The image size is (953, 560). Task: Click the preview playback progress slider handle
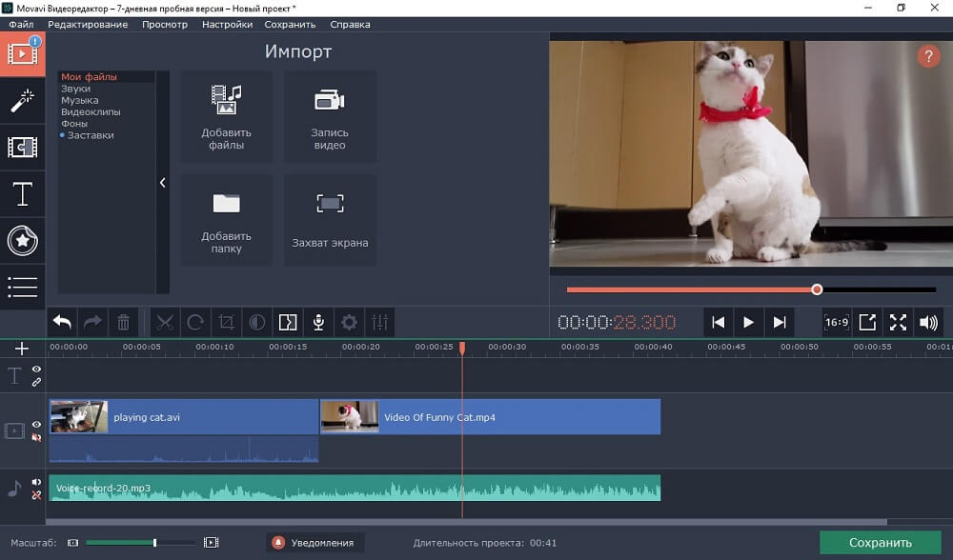[817, 290]
